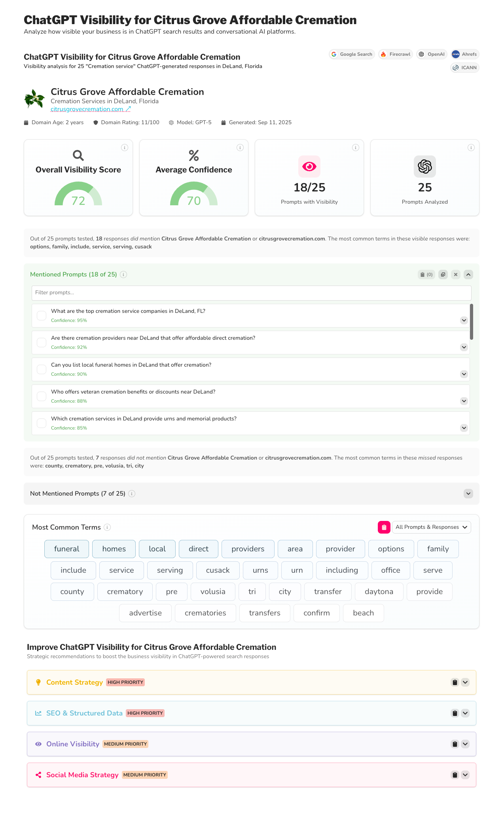Viewport: 504px width, 833px height.
Task: Click the 'direct' term chip
Action: coord(199,549)
